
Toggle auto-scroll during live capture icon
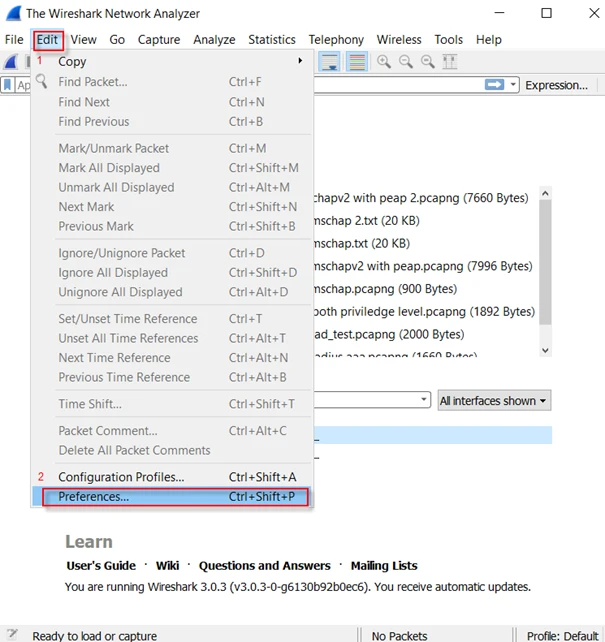click(x=329, y=62)
